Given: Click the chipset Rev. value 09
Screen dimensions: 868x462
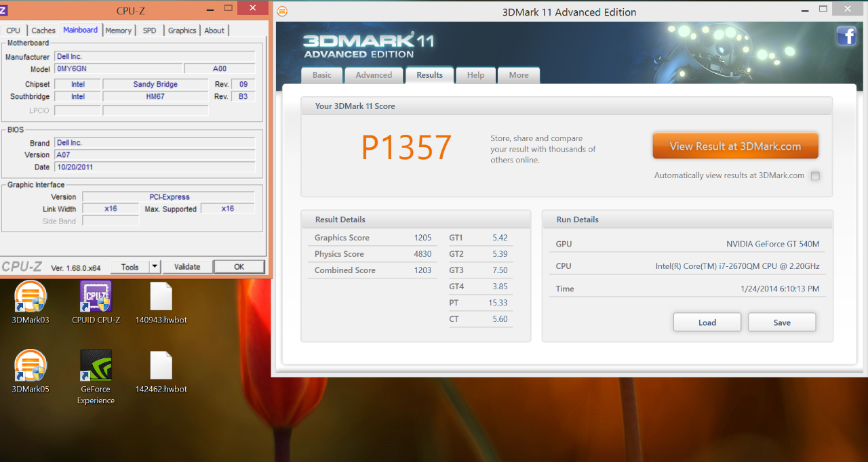Looking at the screenshot, I should coord(243,85).
